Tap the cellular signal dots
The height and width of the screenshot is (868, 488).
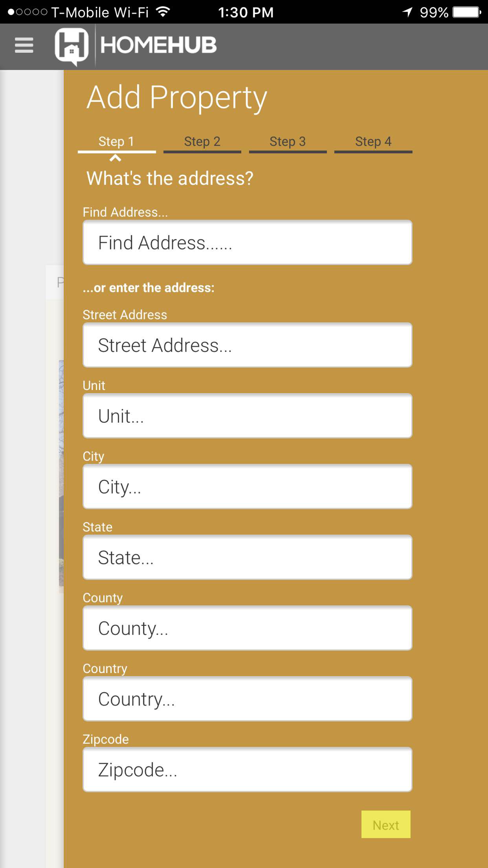tap(27, 12)
